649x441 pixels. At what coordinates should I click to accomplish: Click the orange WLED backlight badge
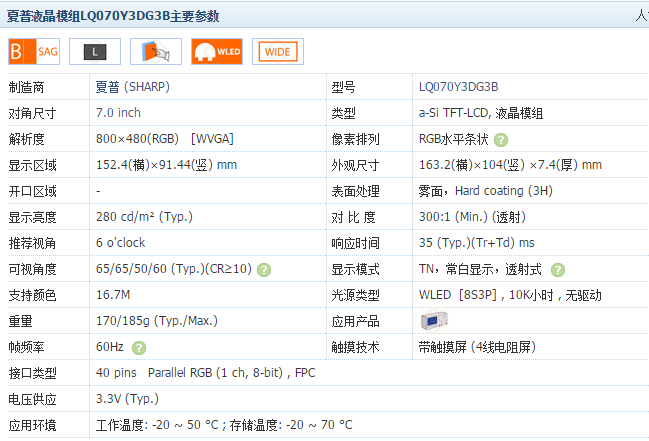coord(217,51)
